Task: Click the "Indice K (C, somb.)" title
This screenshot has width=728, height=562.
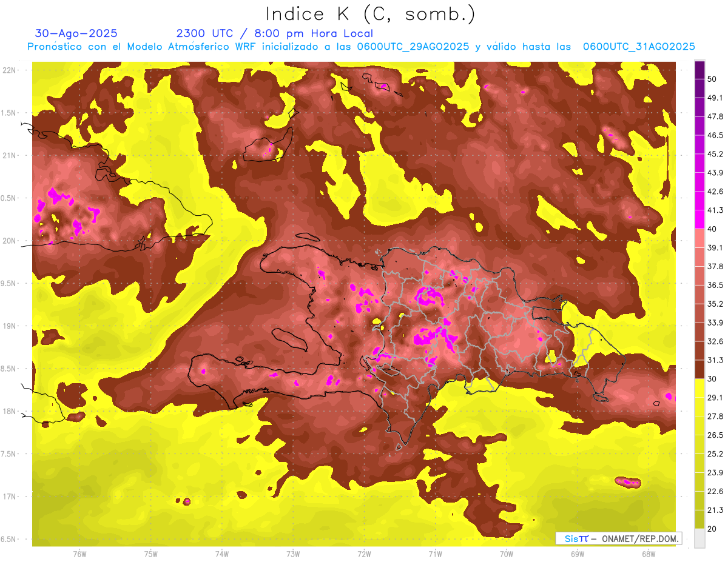Action: pyautogui.click(x=370, y=13)
